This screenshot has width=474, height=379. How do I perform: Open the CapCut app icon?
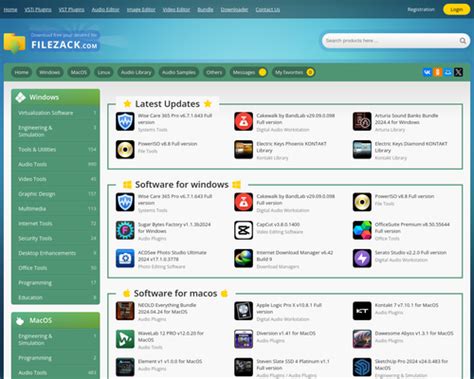[x=243, y=230]
